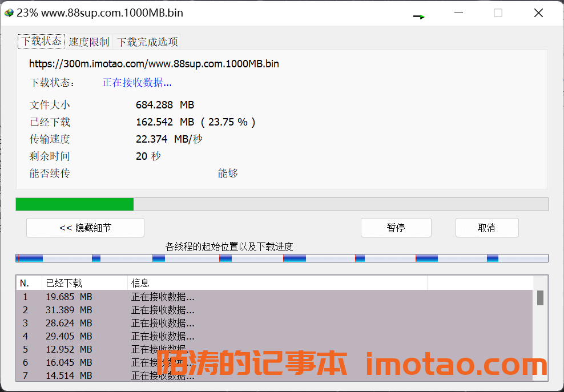This screenshot has width=564, height=392.
Task: Click the IDM app icon in title bar
Action: point(9,13)
